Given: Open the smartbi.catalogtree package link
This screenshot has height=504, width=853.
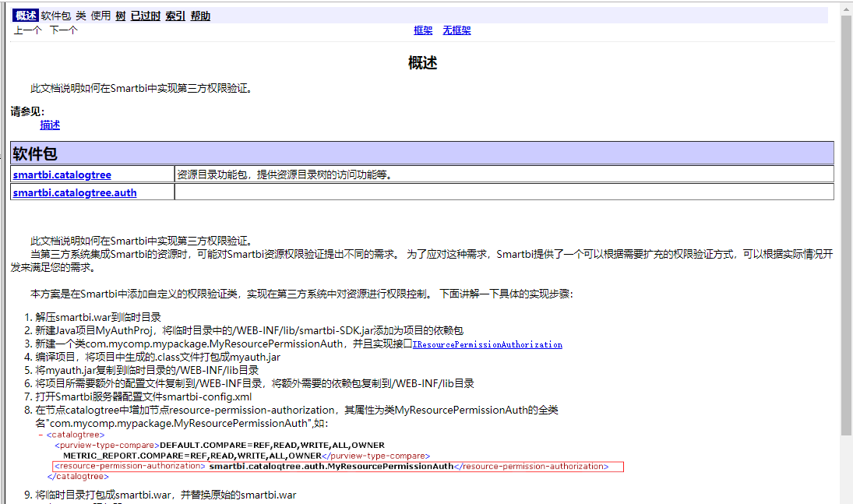Looking at the screenshot, I should tap(62, 174).
